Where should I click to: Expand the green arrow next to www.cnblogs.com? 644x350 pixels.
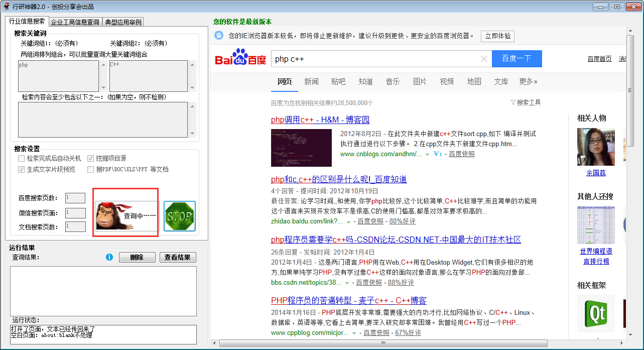(x=427, y=155)
